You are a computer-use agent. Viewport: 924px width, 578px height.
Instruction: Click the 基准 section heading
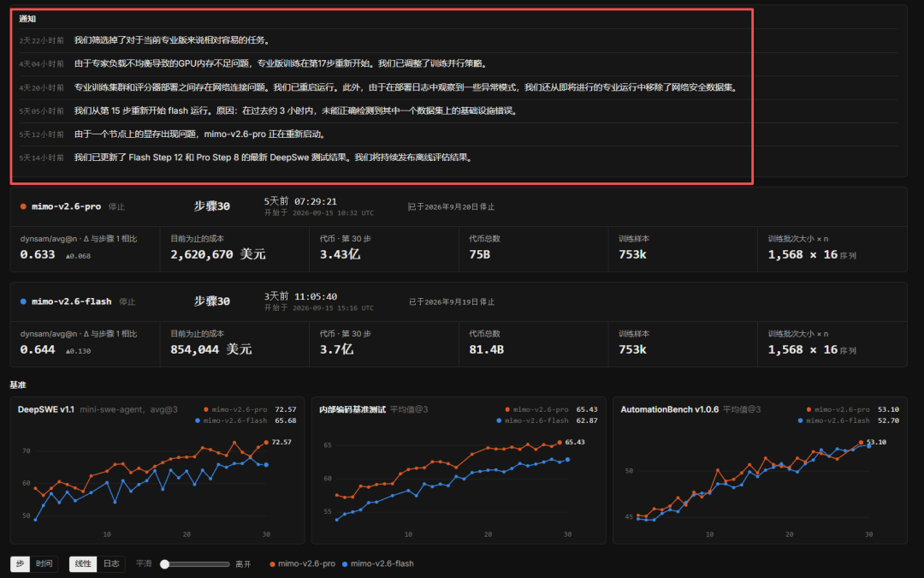click(18, 385)
